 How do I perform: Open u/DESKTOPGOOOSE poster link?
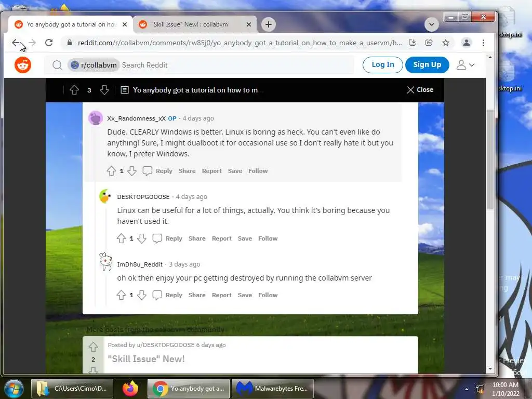pyautogui.click(x=166, y=345)
